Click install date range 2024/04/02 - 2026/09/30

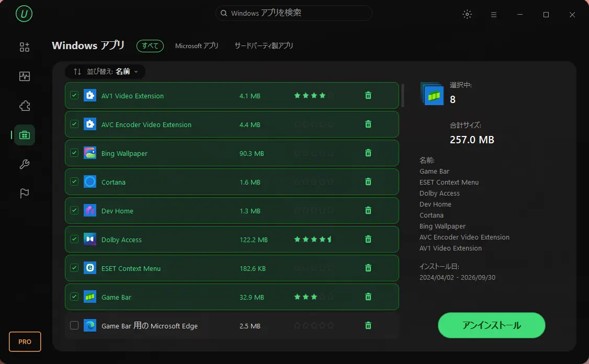pos(457,277)
